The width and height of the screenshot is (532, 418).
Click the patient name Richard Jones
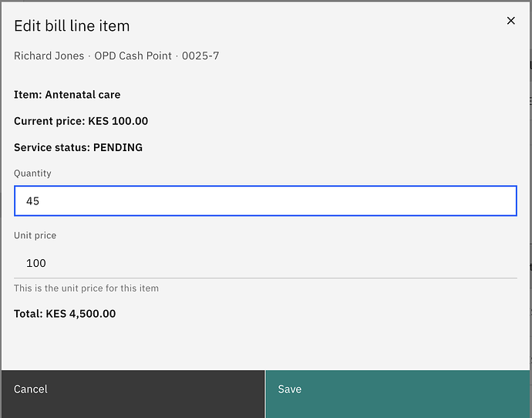pyautogui.click(x=48, y=56)
